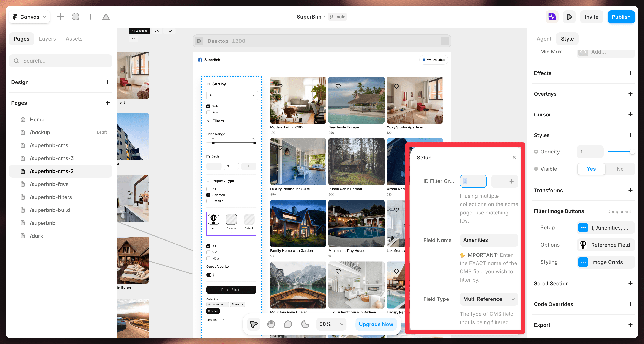Click the SuperBnb house logo
Screen dimensions: 644x344
click(200, 60)
